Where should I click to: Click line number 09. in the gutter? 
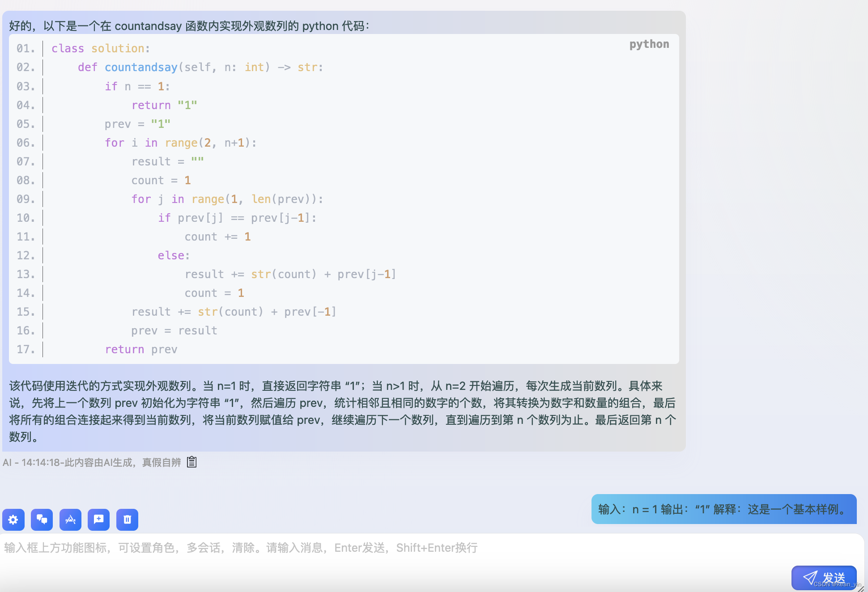(26, 199)
